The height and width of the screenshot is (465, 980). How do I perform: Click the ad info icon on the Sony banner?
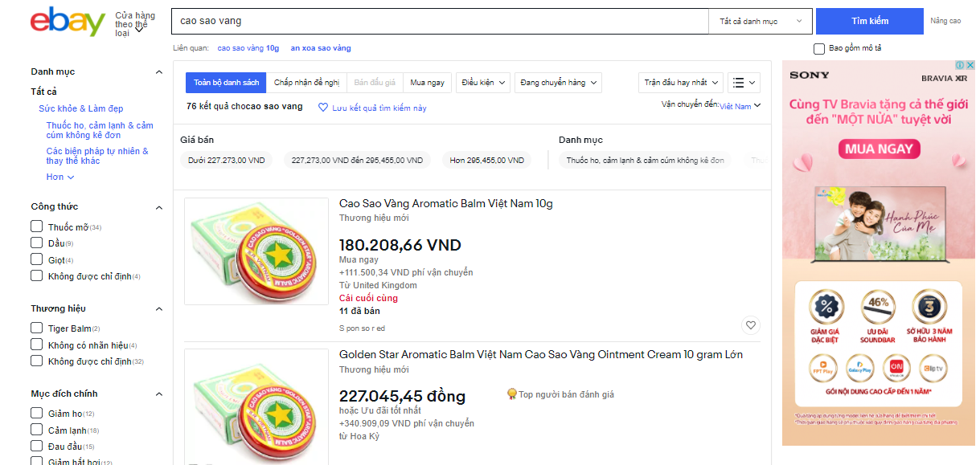962,65
